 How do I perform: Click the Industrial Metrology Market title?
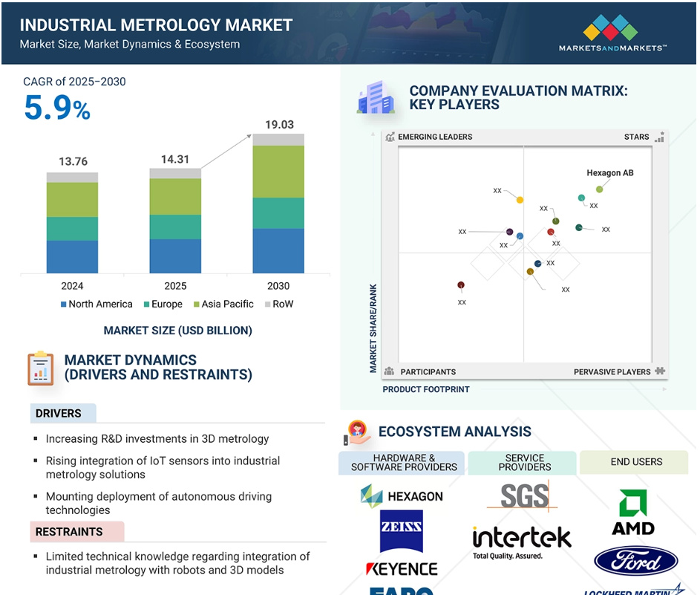click(156, 25)
